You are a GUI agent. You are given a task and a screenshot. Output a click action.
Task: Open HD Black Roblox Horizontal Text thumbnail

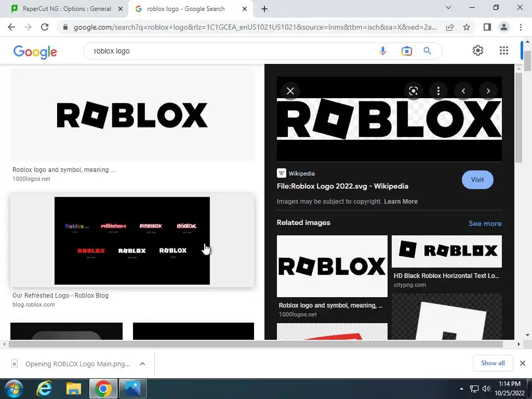tap(446, 251)
